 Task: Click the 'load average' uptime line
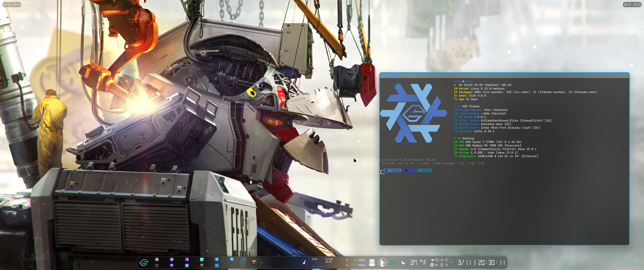pyautogui.click(x=433, y=163)
